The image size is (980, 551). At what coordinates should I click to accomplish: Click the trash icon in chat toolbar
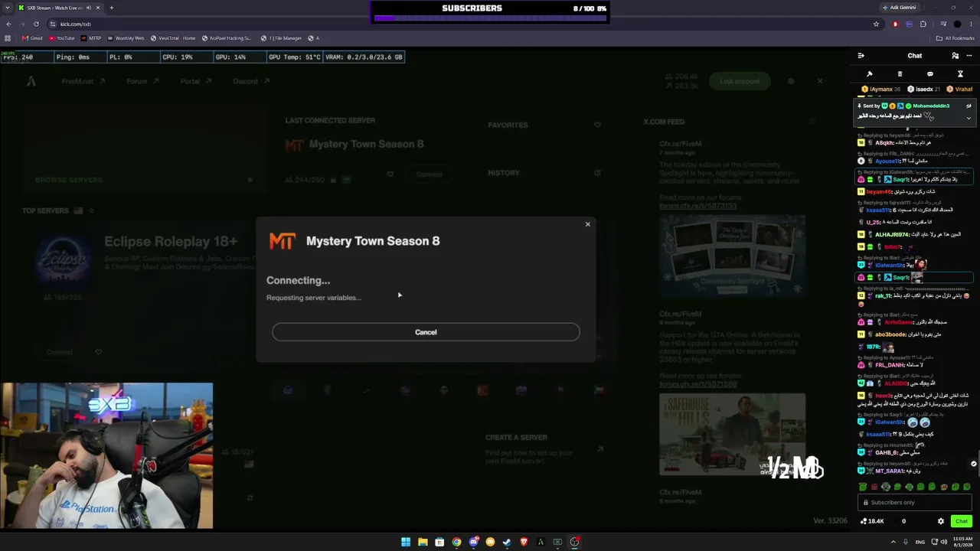pyautogui.click(x=900, y=74)
